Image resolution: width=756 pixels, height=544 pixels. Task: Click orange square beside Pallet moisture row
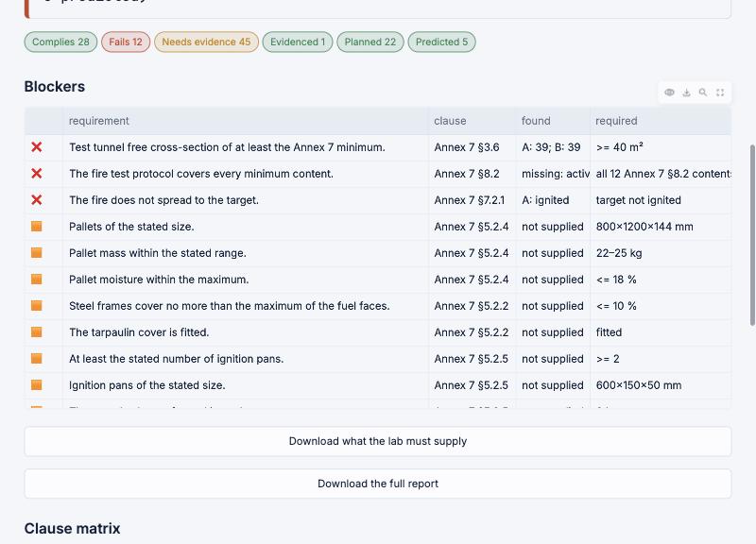(37, 279)
